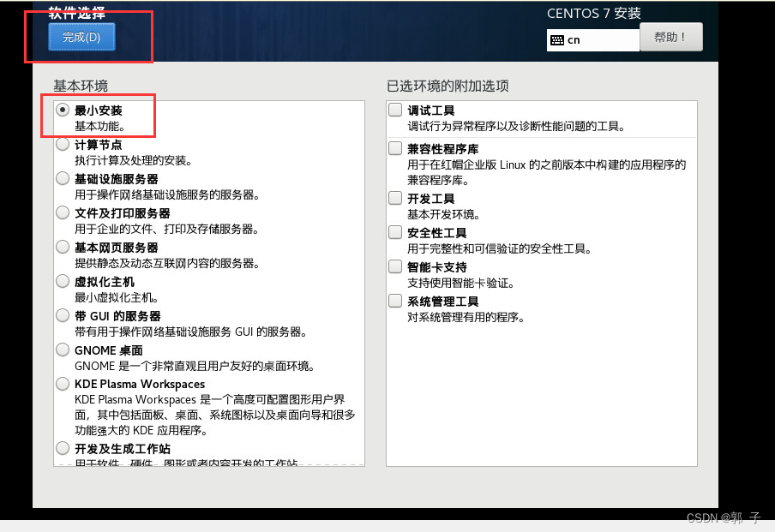Select the 最小安装 radio button

63,110
